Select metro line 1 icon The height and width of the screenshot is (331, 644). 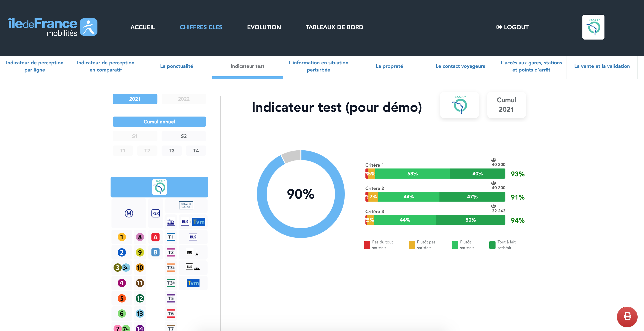tap(122, 237)
